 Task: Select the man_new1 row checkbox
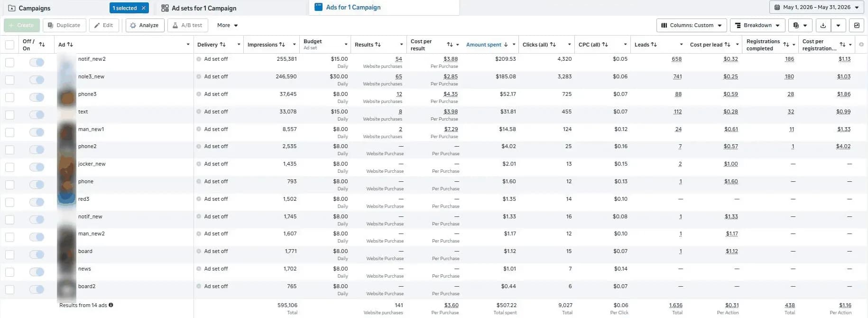[x=9, y=132]
